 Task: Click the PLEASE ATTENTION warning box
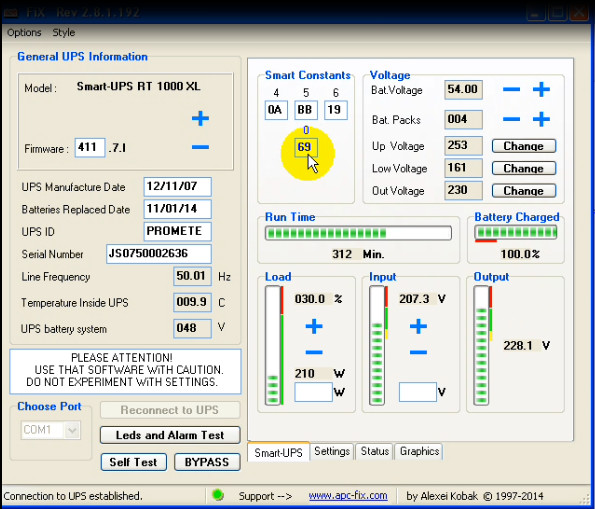pyautogui.click(x=125, y=372)
